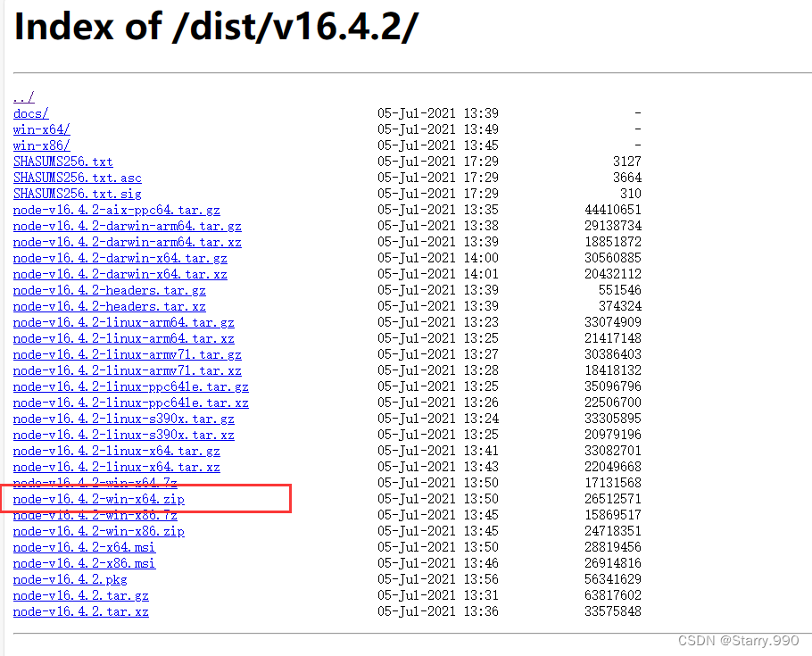Click the 05-Jul-2021 13:36 timestamp
812x656 pixels.
[x=438, y=610]
